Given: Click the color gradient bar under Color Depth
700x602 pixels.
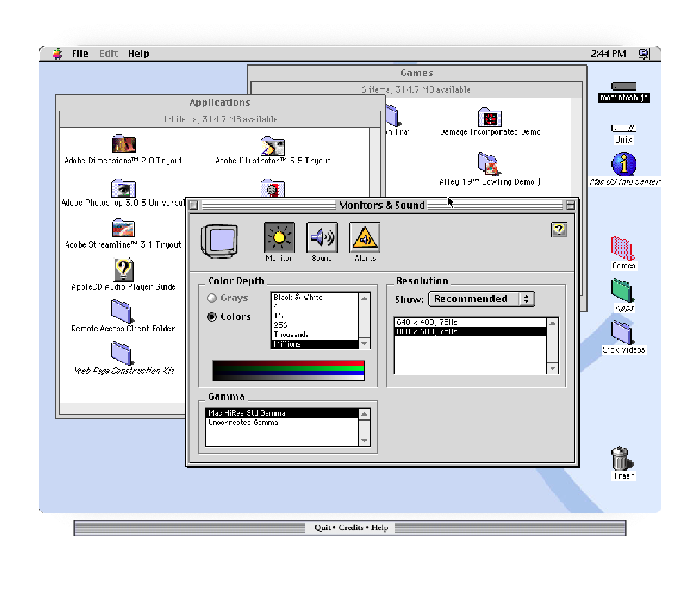Looking at the screenshot, I should point(288,370).
